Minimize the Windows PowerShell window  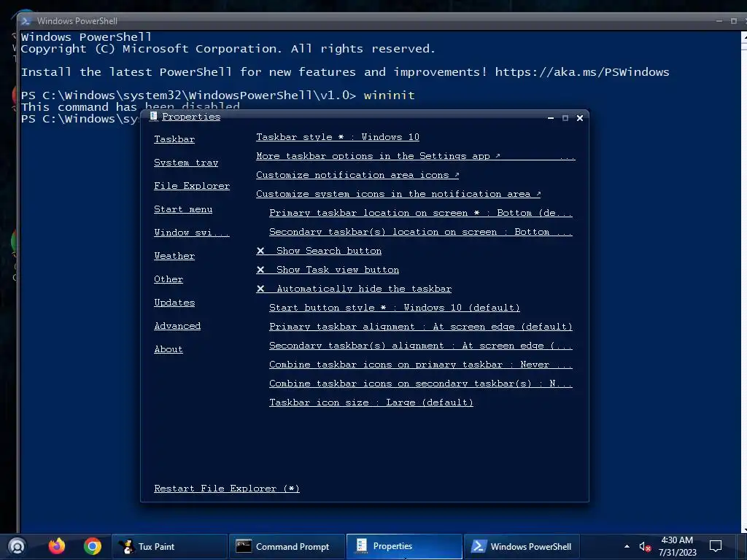(719, 21)
